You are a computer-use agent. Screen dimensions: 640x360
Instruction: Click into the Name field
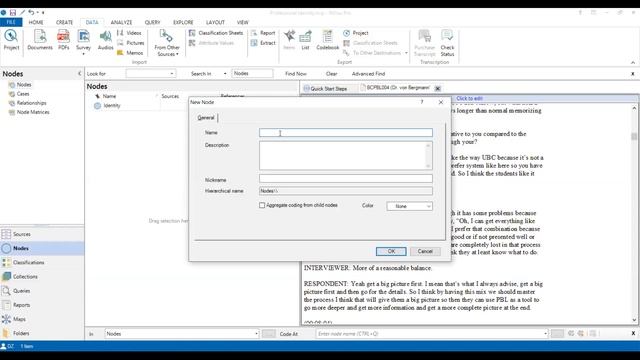pyautogui.click(x=346, y=133)
